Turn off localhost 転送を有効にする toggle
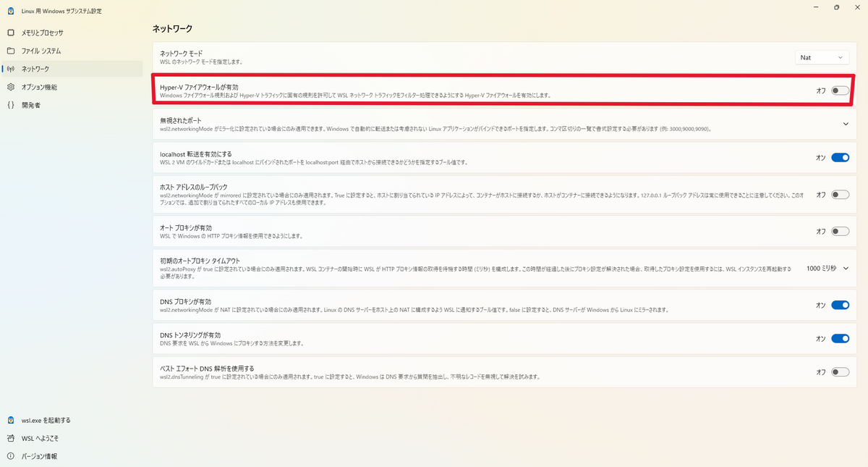This screenshot has height=467, width=868. 840,157
